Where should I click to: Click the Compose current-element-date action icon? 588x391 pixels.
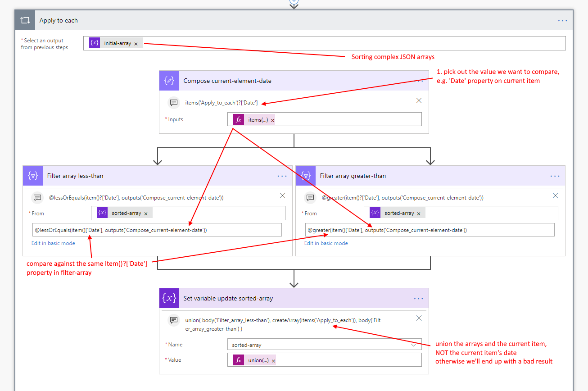[169, 81]
